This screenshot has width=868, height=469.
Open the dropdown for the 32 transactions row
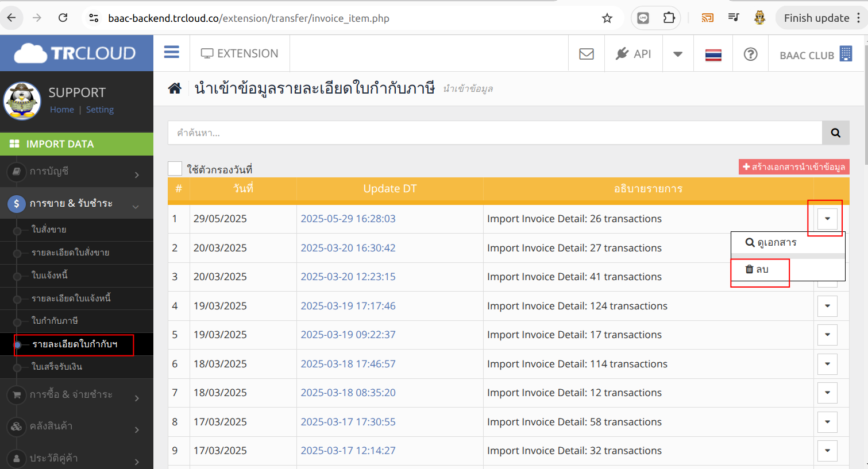point(827,451)
